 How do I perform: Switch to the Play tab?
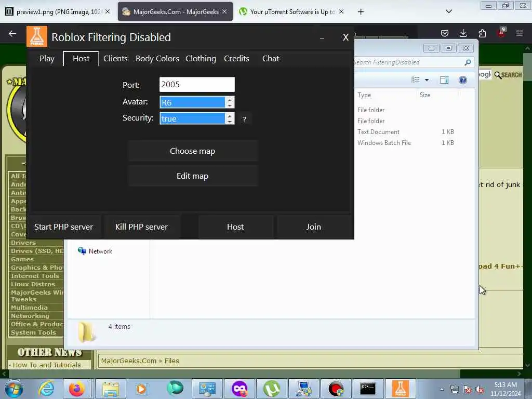tap(47, 58)
